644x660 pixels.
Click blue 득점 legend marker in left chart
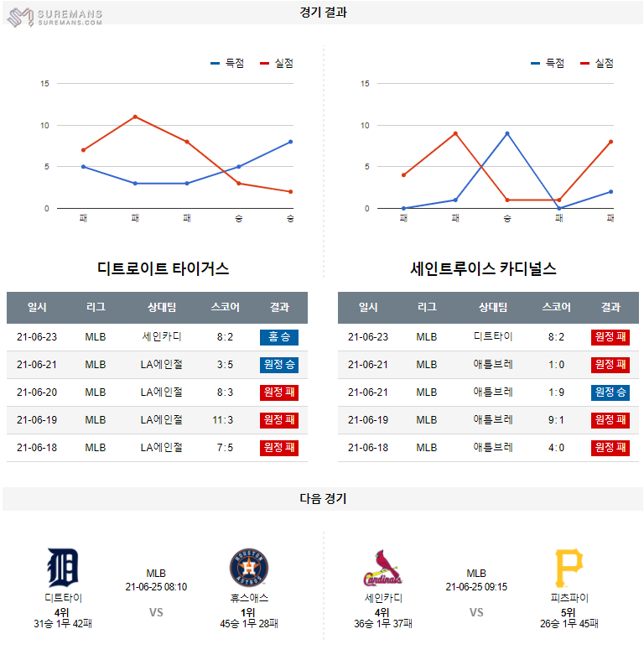(216, 63)
